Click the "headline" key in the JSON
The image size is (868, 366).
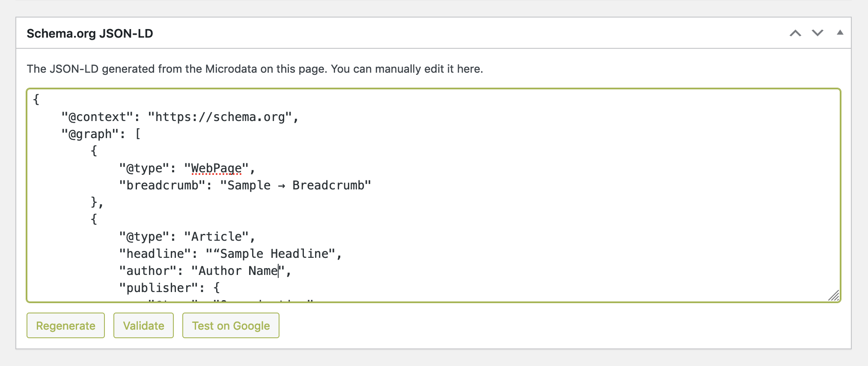(155, 254)
